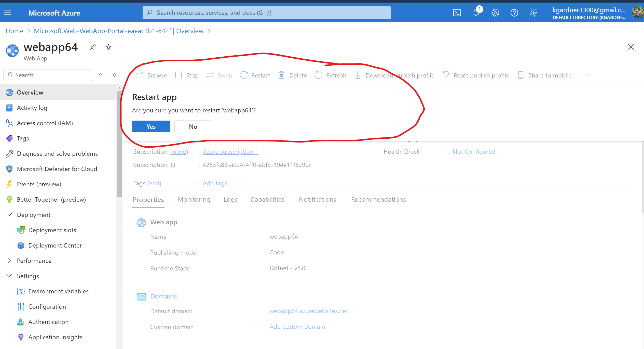Screen dimensions: 644x349
Task: Open the feedback icon in header
Action: [x=533, y=13]
